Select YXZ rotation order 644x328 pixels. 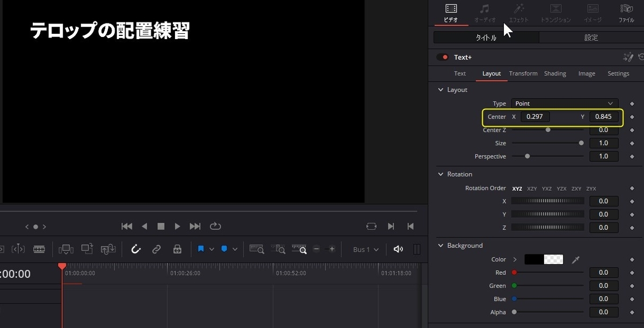(x=547, y=189)
